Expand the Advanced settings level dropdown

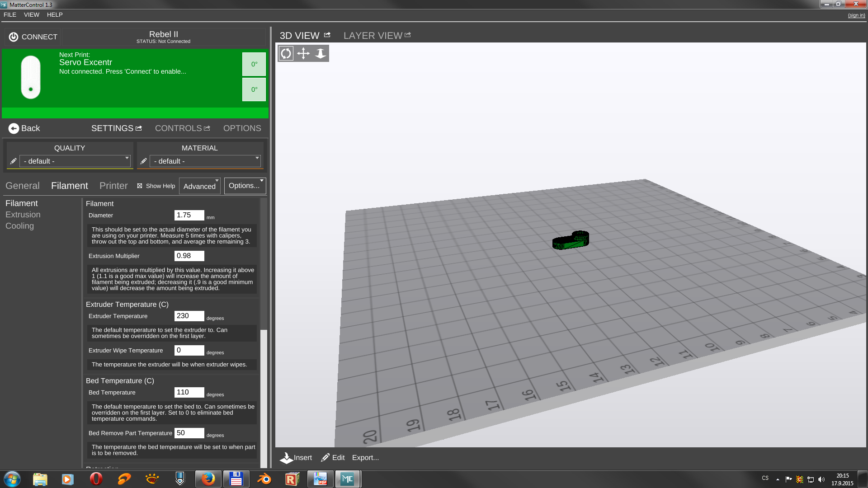pyautogui.click(x=200, y=186)
